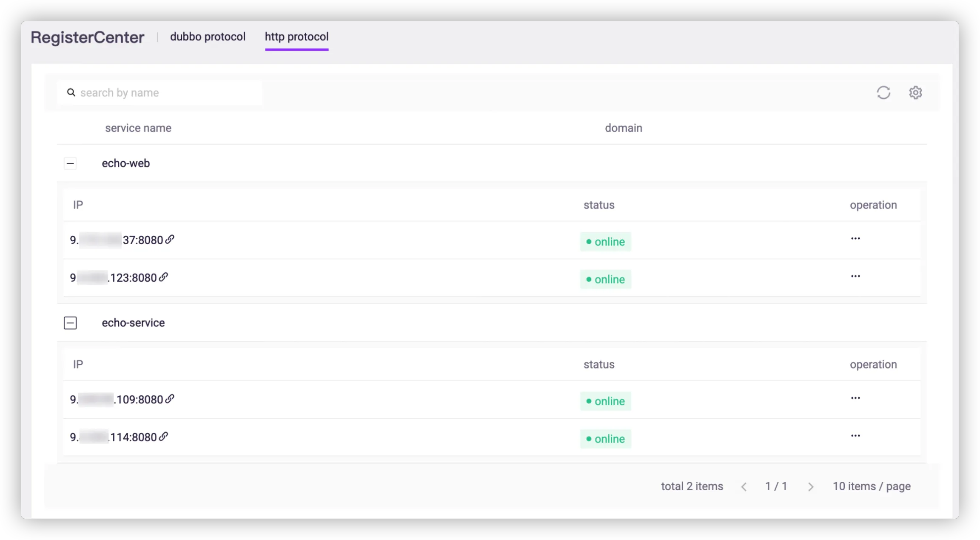Click the search magnifier icon
The width and height of the screenshot is (980, 540).
coord(71,92)
